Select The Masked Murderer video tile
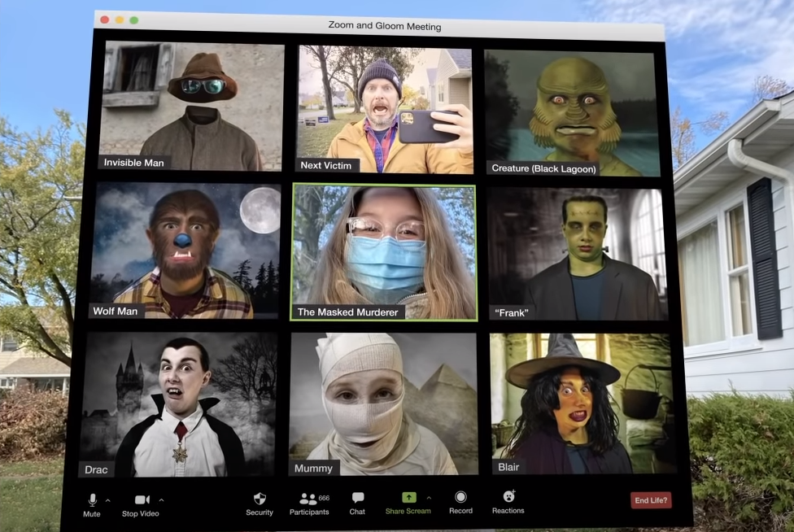The height and width of the screenshot is (532, 794). pos(383,251)
